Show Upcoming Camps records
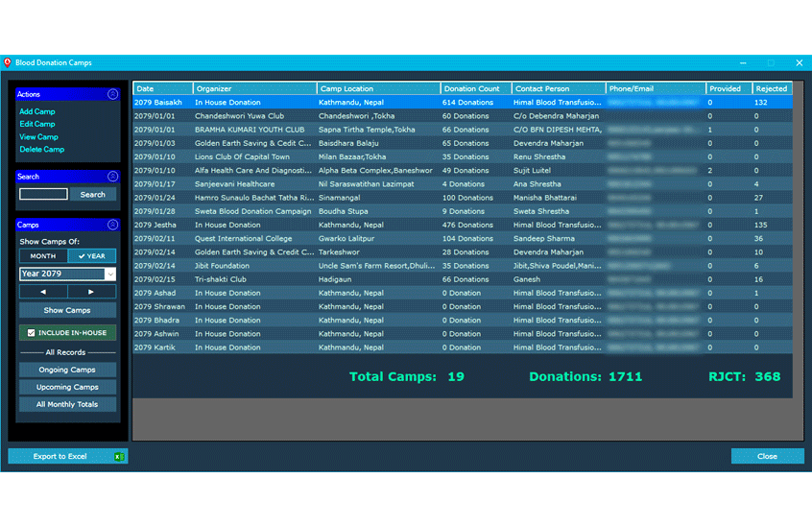Screen dimensions: 812x526 coord(67,388)
